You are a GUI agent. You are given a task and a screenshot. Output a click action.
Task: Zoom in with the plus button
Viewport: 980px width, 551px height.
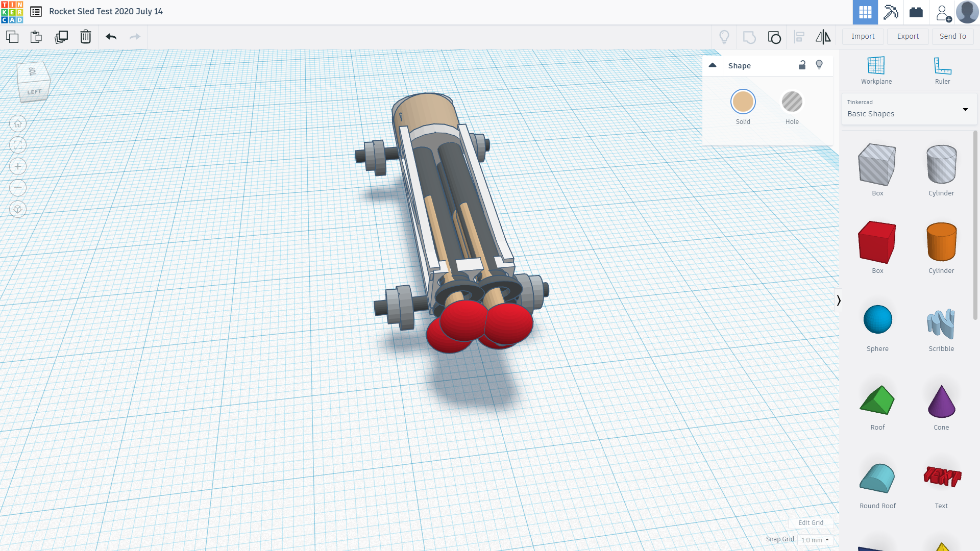pyautogui.click(x=18, y=166)
